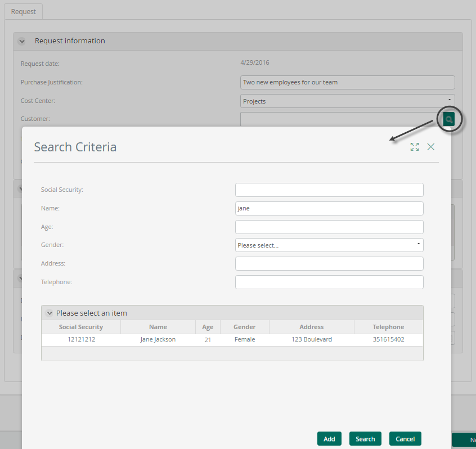
Task: Click the 351615402 telephone cell
Action: click(388, 339)
